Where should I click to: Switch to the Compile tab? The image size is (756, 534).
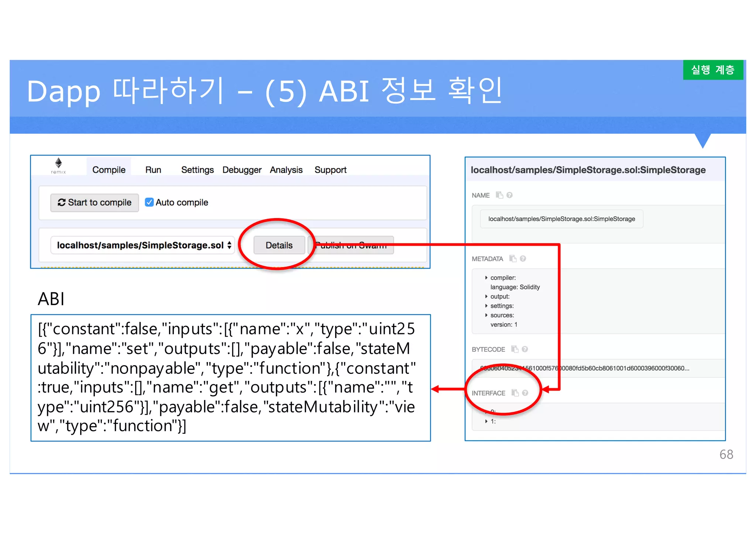point(109,170)
